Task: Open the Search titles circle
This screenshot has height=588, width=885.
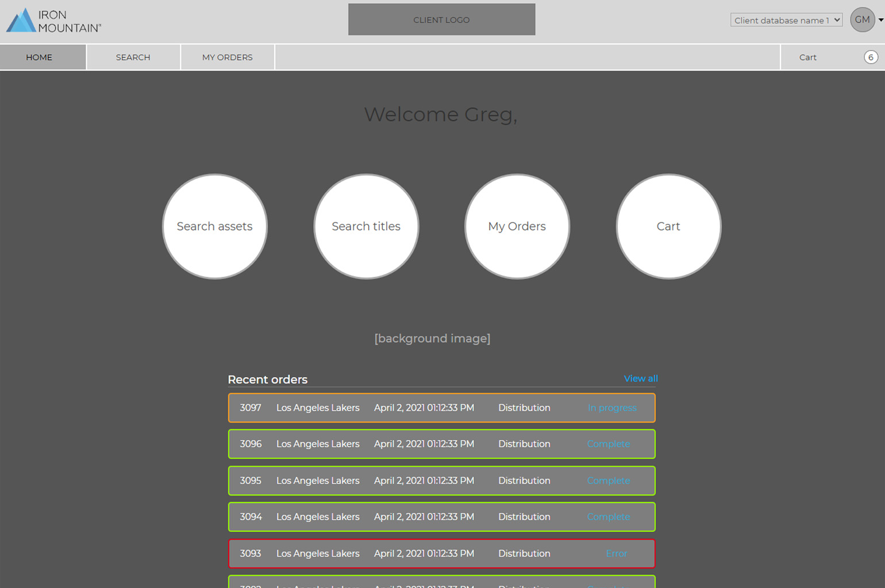Action: click(366, 227)
